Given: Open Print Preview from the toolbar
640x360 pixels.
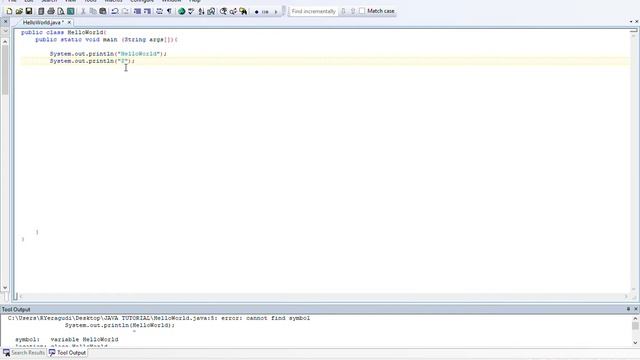Looking at the screenshot, I should (x=60, y=11).
